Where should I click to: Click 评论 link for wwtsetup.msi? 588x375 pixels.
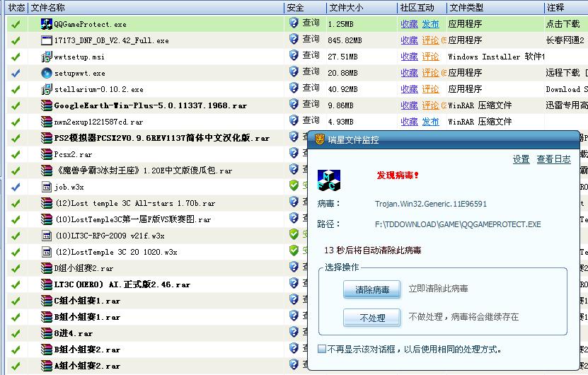coord(430,57)
